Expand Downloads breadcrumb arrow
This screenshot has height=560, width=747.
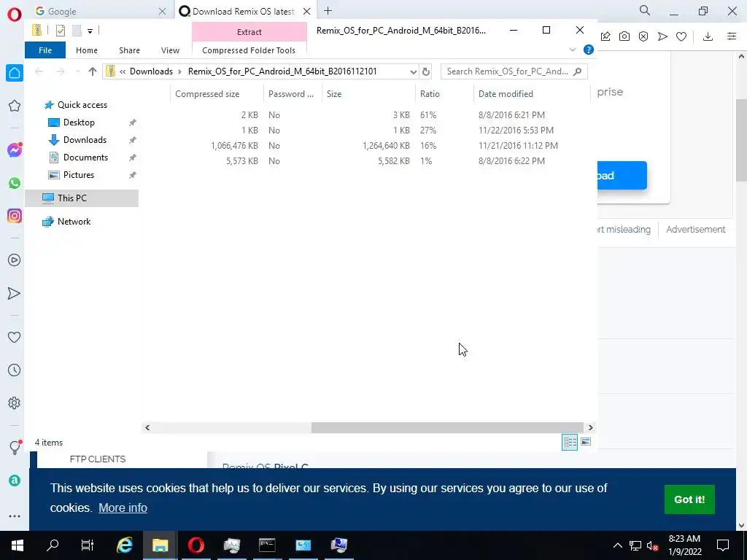coord(179,71)
